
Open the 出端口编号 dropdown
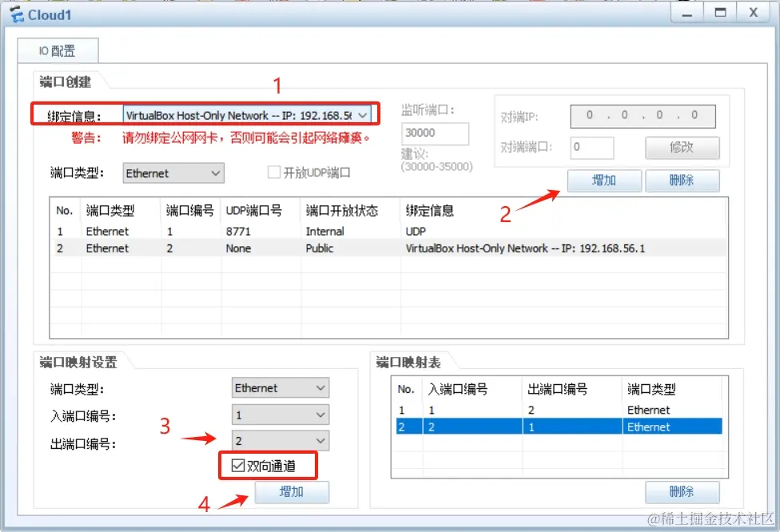tap(281, 440)
